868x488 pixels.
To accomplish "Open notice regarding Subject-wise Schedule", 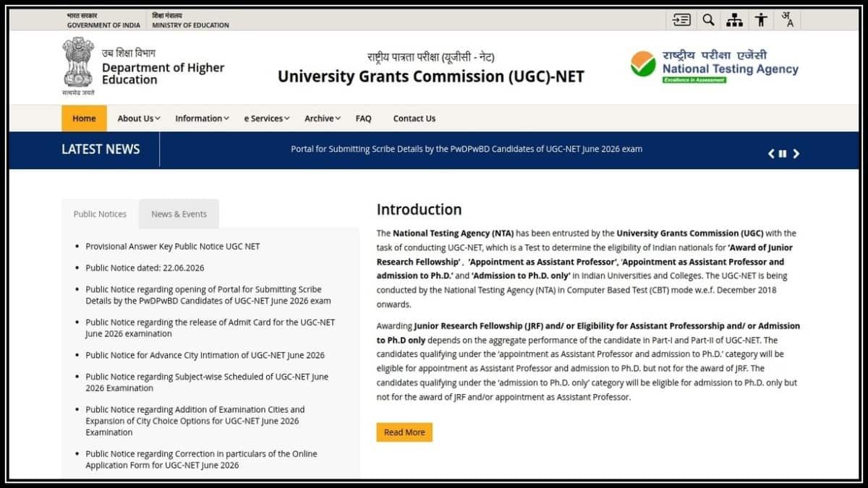I will 207,382.
